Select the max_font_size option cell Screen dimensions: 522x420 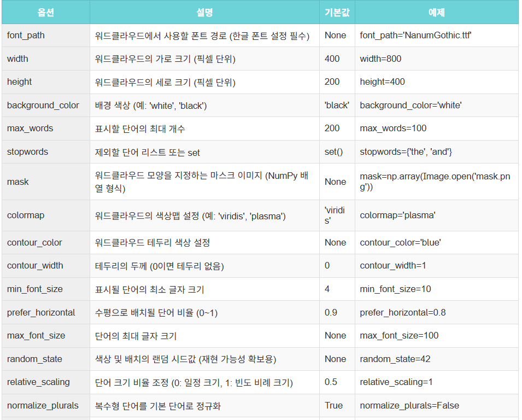tap(46, 336)
